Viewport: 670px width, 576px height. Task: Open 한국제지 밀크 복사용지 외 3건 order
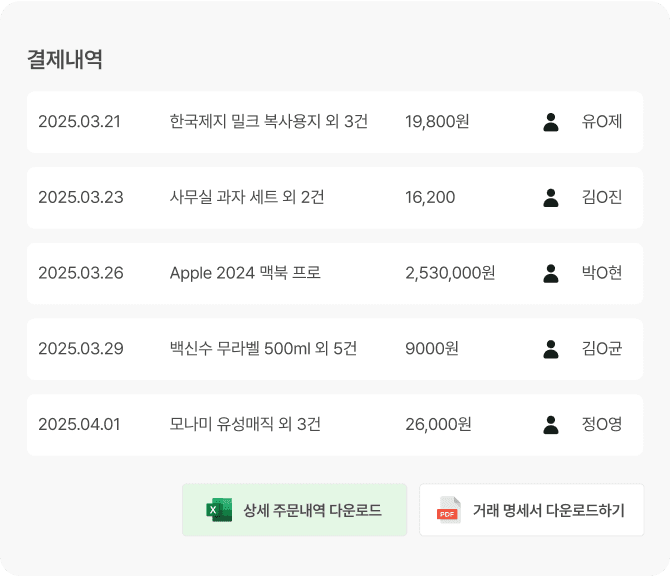coord(269,122)
